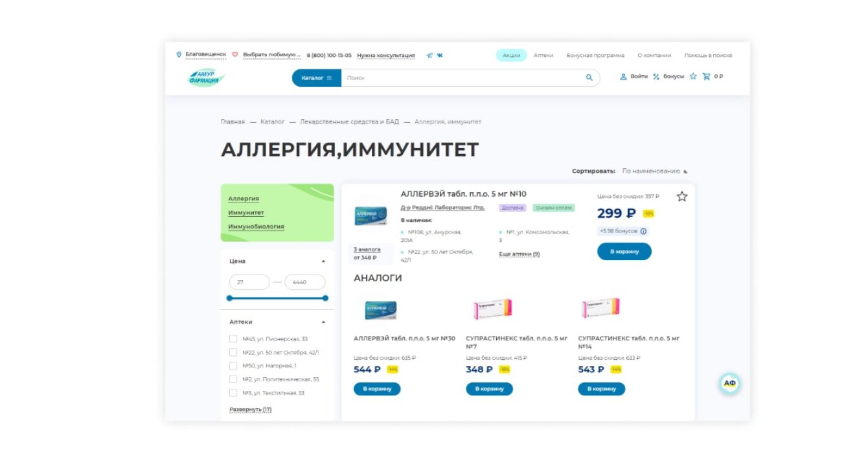Click the Онлайн-оплата tag on АЛЛЕРВЭЙ
868x475 pixels.
tap(554, 208)
